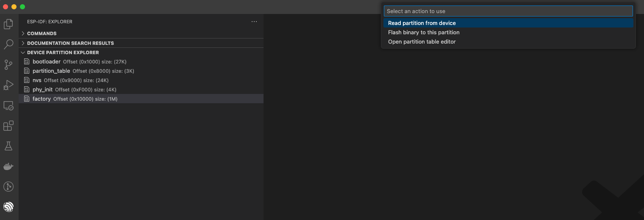Open the ESP-IDF Explorer Espressif icon
Viewport: 644px width, 220px height.
click(x=8, y=207)
